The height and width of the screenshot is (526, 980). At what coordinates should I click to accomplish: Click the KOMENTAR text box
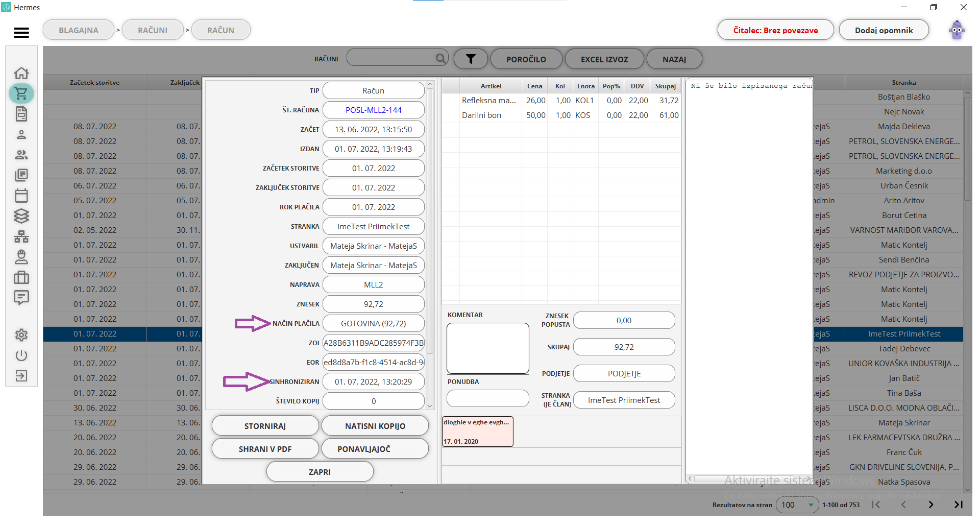pos(488,348)
